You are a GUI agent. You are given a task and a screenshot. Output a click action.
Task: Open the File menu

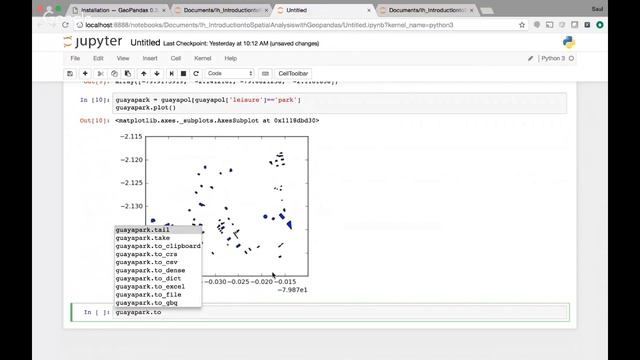(75, 58)
